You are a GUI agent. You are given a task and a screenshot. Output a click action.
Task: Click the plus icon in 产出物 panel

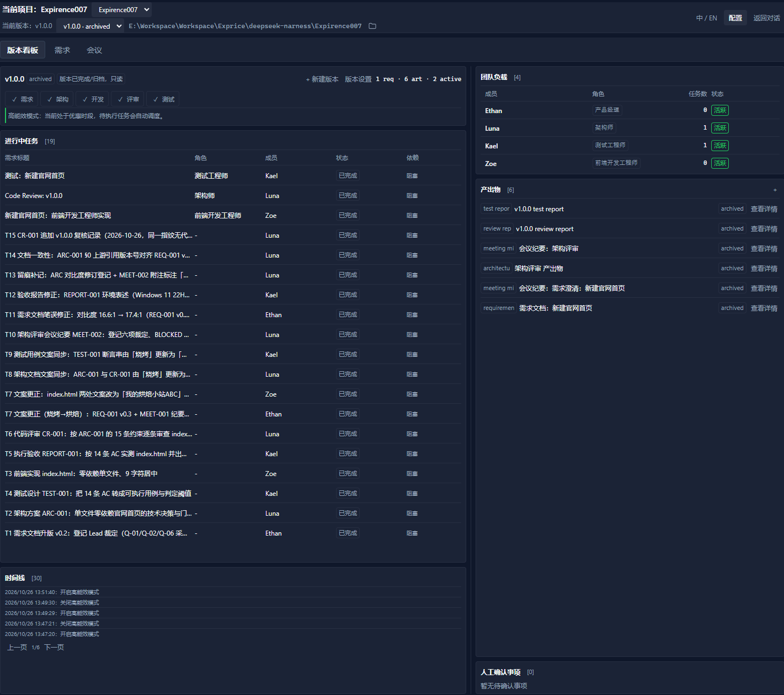click(x=775, y=190)
